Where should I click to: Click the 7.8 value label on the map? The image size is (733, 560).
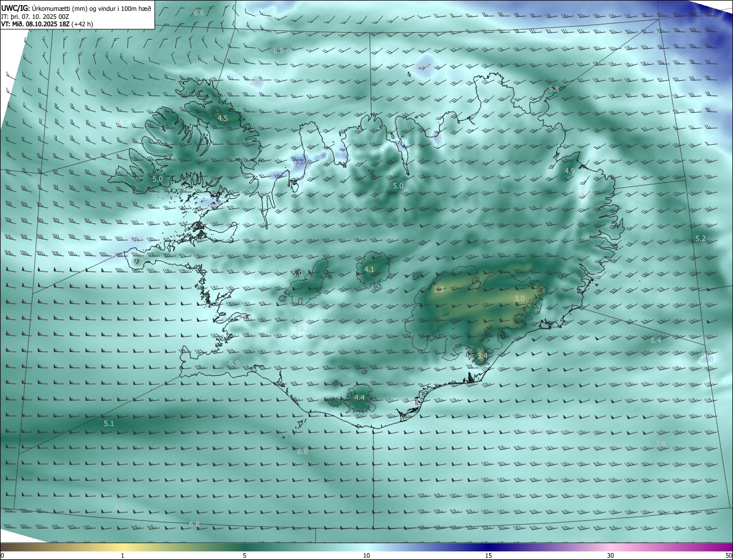pyautogui.click(x=661, y=444)
